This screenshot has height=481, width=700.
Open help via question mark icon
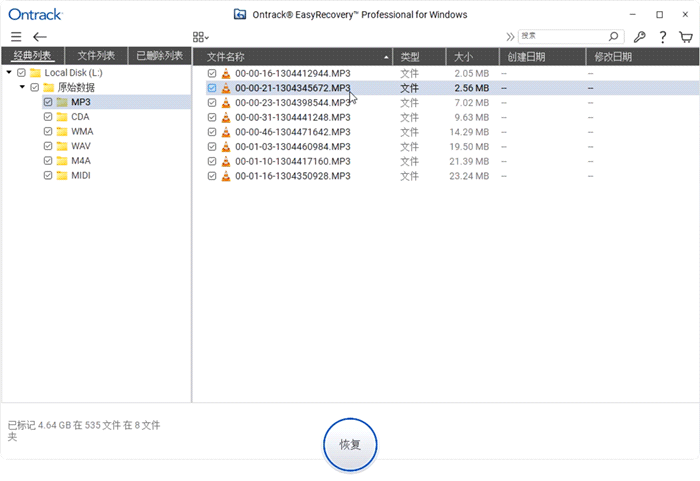[x=663, y=37]
